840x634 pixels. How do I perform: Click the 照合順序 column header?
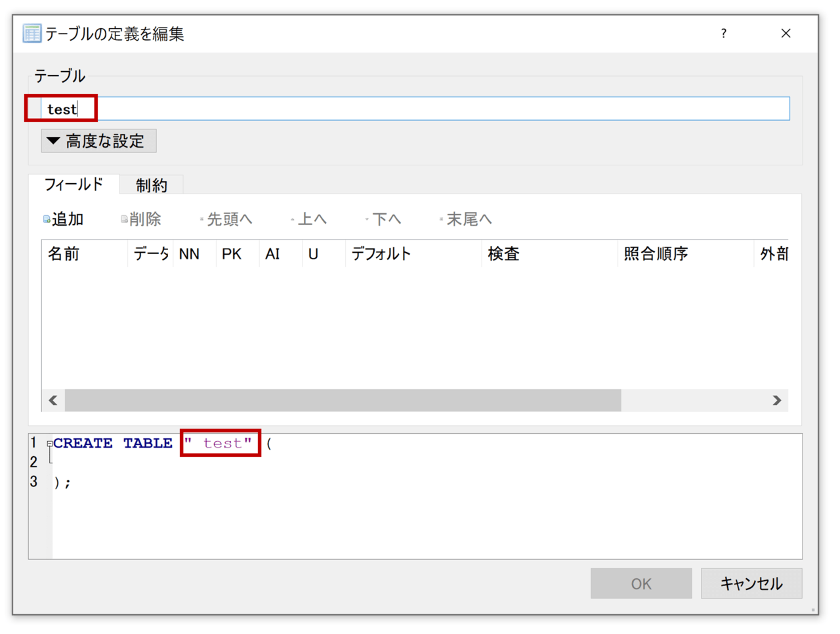tap(686, 254)
